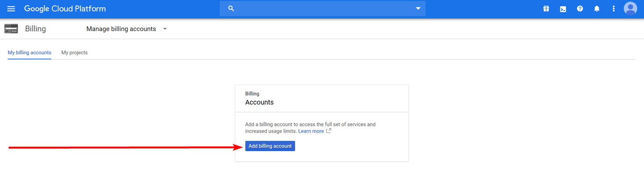Follow the Learn more link
Image resolution: width=644 pixels, height=175 pixels.
[x=311, y=131]
